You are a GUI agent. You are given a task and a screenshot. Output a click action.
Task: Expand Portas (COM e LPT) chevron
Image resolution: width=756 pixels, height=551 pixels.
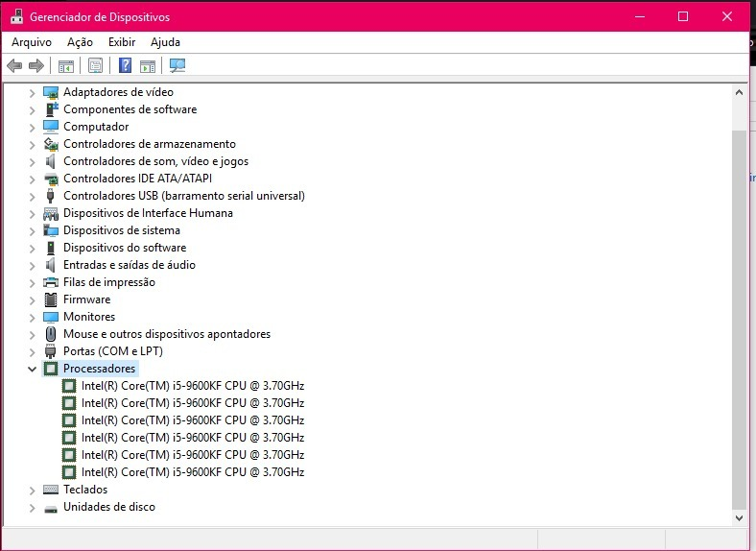click(x=32, y=352)
